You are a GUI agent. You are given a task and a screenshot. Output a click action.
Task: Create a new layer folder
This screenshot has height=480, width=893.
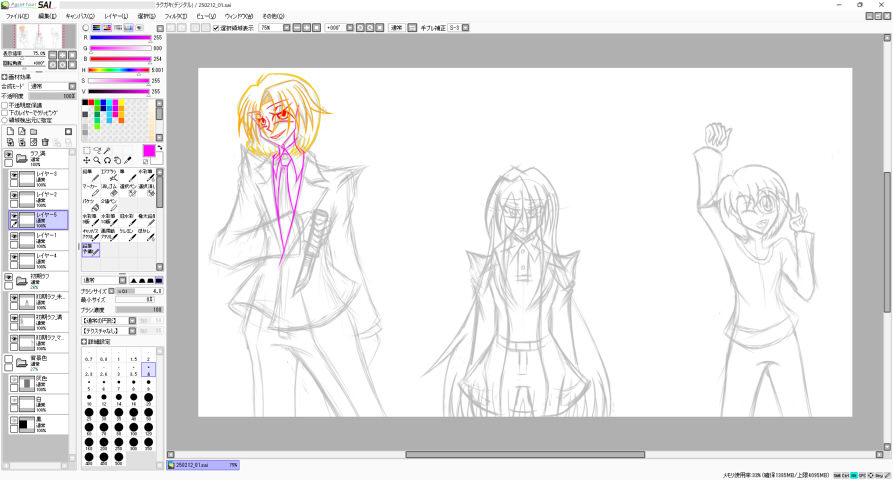pos(34,132)
